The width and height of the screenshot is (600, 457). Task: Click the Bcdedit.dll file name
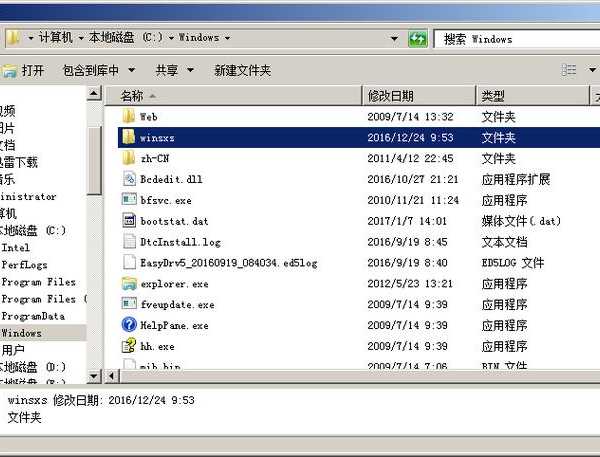point(171,179)
